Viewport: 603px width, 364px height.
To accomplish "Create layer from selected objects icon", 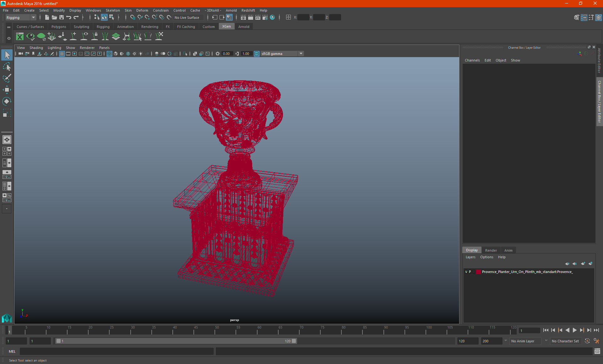I will 590,264.
